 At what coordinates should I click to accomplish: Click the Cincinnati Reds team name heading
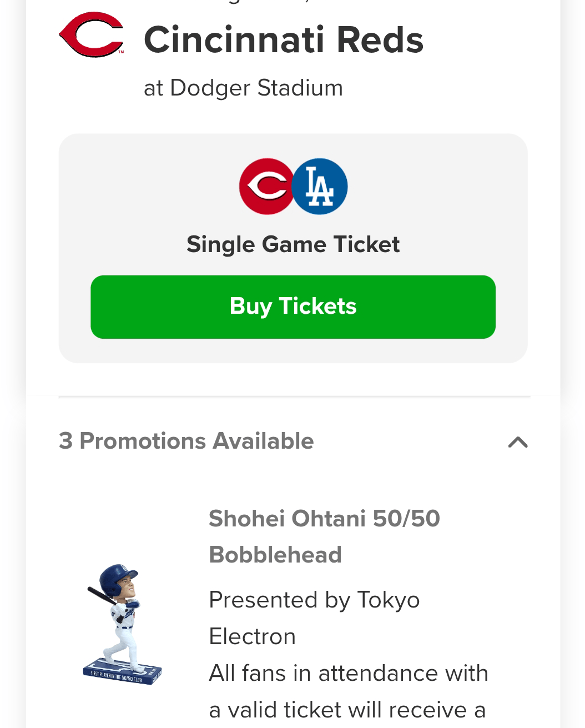[x=284, y=40]
